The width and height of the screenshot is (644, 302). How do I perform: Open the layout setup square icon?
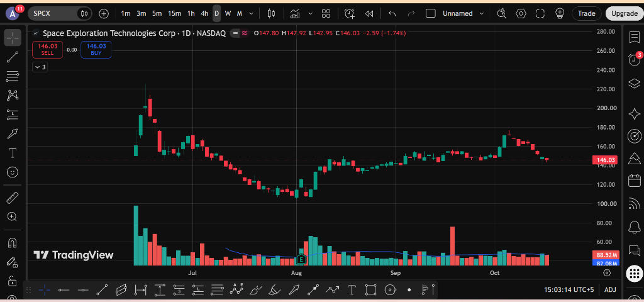tap(430, 14)
